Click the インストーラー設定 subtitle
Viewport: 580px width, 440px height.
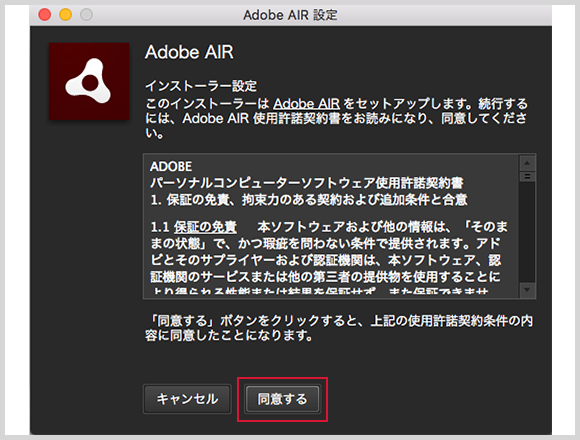coord(201,86)
